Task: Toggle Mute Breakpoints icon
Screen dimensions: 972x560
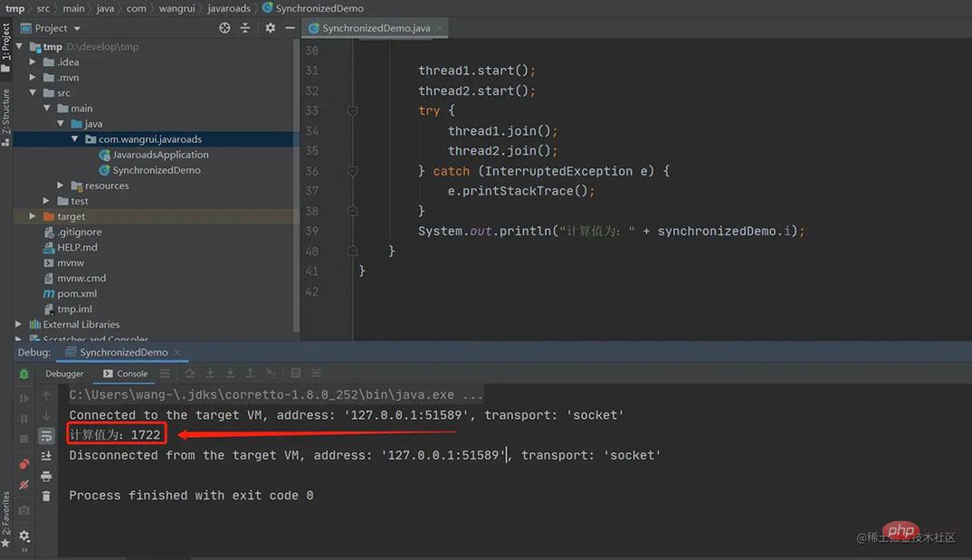Action: tap(24, 485)
